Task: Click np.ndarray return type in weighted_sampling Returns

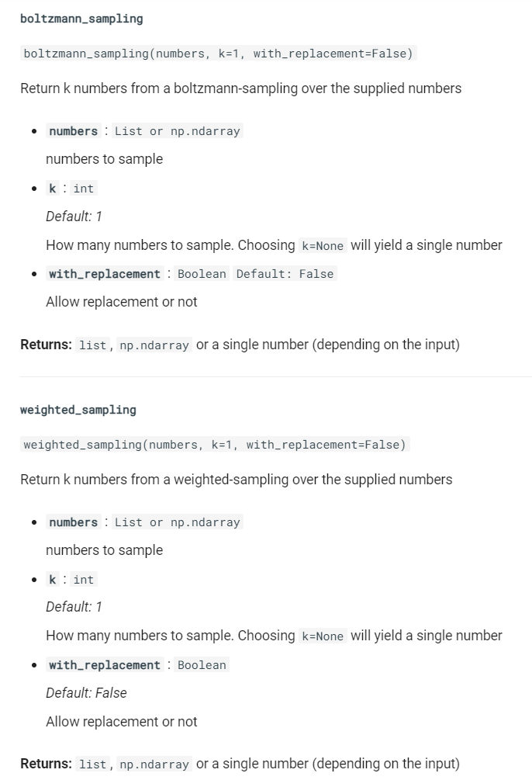Action: [154, 764]
